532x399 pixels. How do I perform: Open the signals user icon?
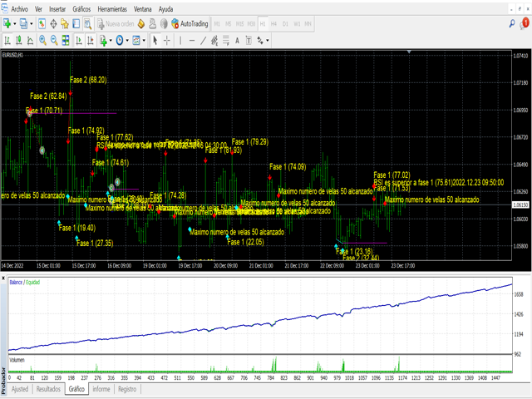[x=153, y=24]
